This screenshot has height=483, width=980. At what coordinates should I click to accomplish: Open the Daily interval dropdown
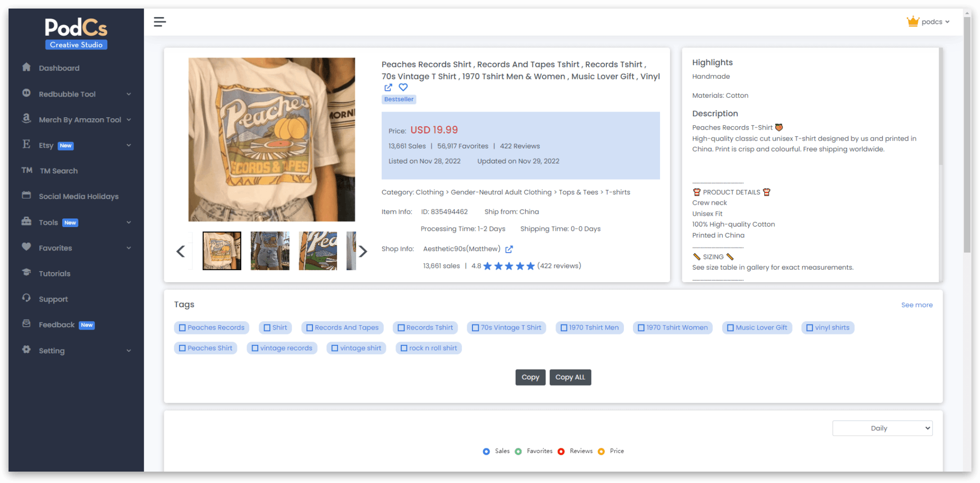(x=882, y=428)
